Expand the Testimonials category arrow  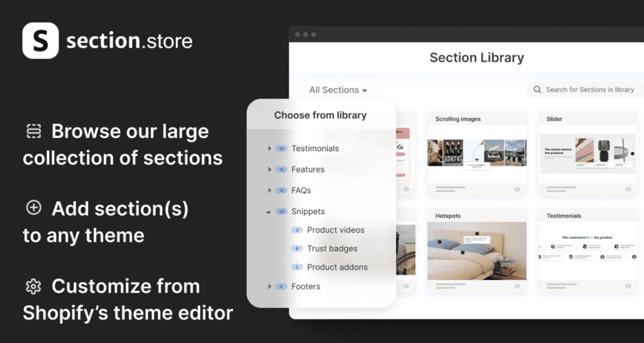point(269,149)
